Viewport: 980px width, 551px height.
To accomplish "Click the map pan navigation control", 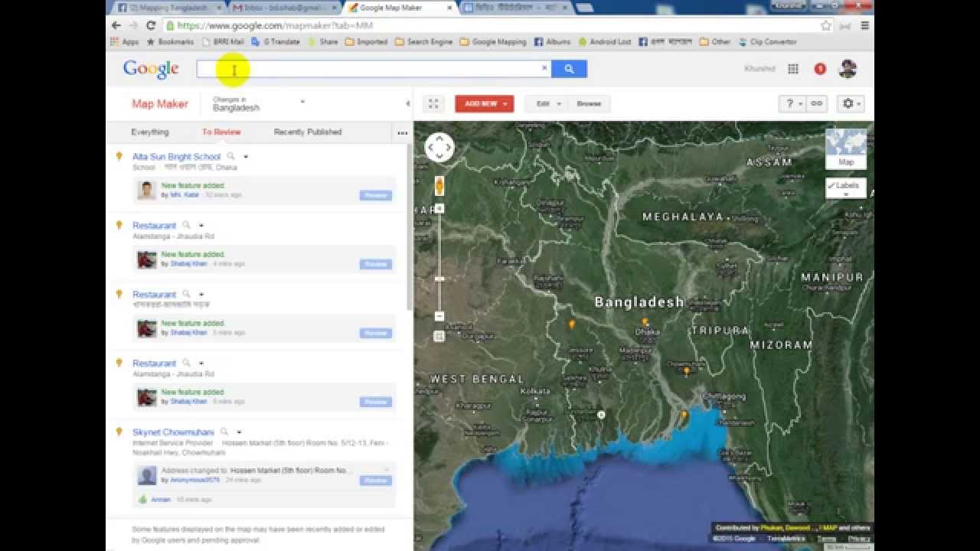I will pyautogui.click(x=439, y=148).
